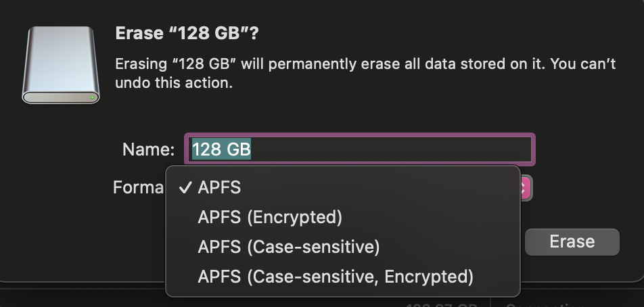The width and height of the screenshot is (644, 307).
Task: Click the highlighted "128 GB" text in Name field
Action: tap(221, 149)
